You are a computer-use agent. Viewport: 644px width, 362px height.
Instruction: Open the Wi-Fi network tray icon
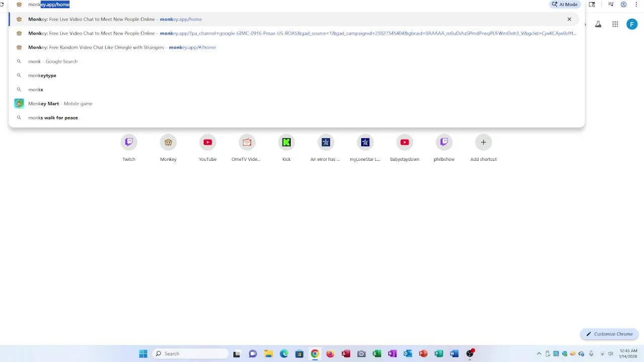602,353
